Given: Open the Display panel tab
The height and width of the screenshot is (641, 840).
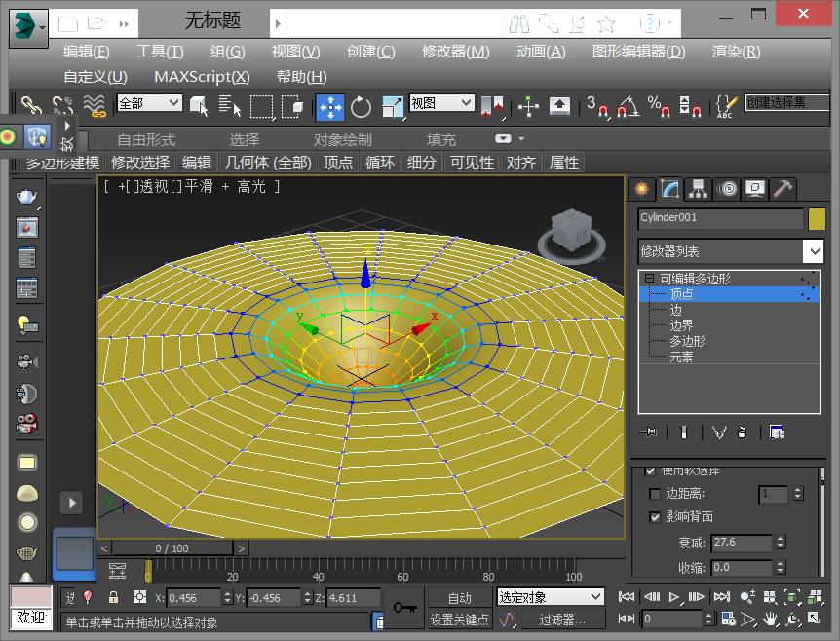Looking at the screenshot, I should click(x=754, y=189).
